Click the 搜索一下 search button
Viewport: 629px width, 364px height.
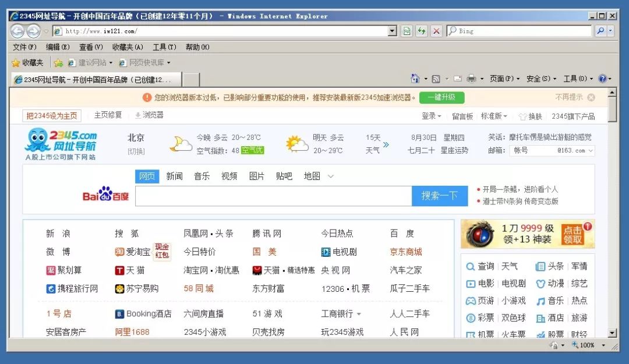pos(440,196)
